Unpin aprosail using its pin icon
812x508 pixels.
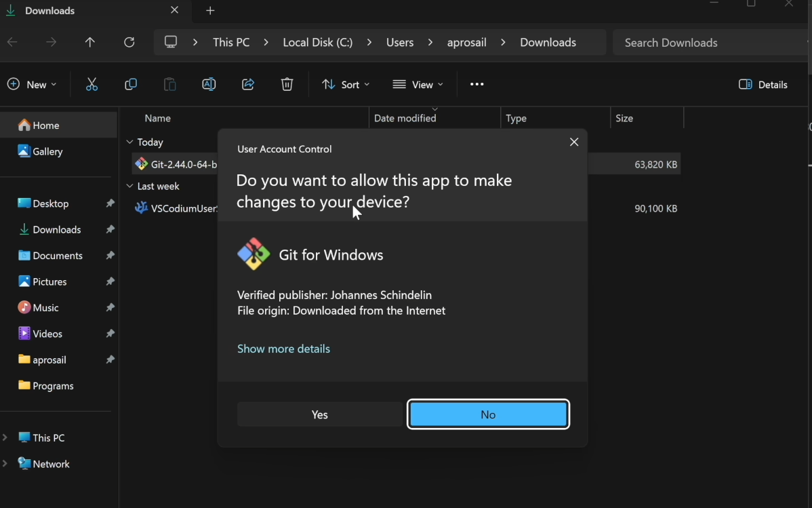tap(110, 359)
